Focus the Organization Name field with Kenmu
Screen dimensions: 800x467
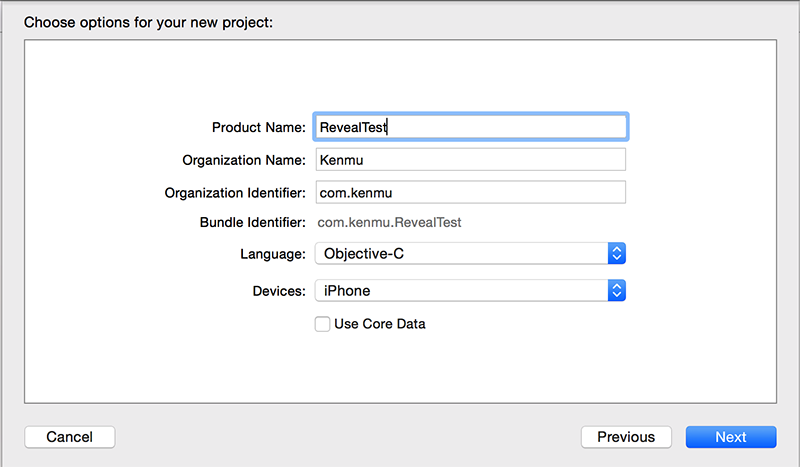point(470,160)
